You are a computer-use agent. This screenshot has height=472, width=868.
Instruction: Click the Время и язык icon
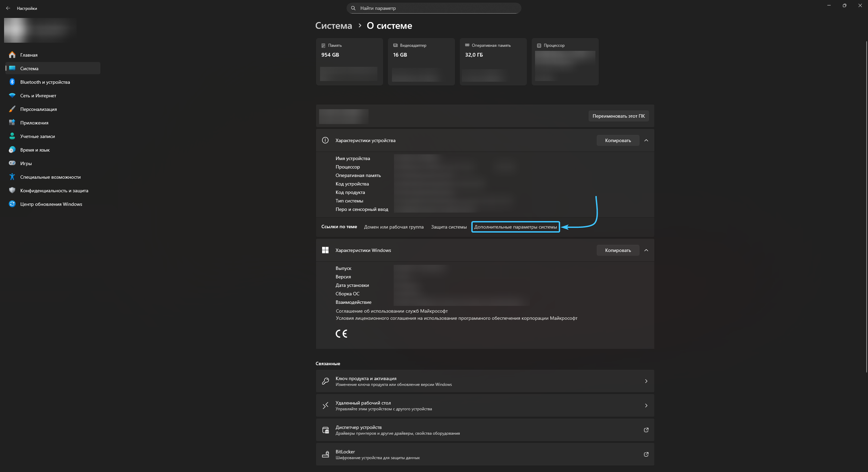point(12,150)
